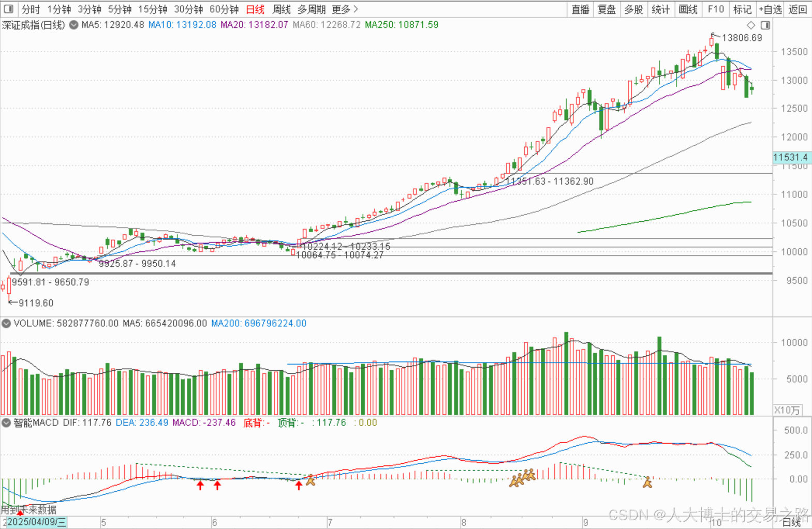Start the 复盘 replay mode

pyautogui.click(x=607, y=9)
